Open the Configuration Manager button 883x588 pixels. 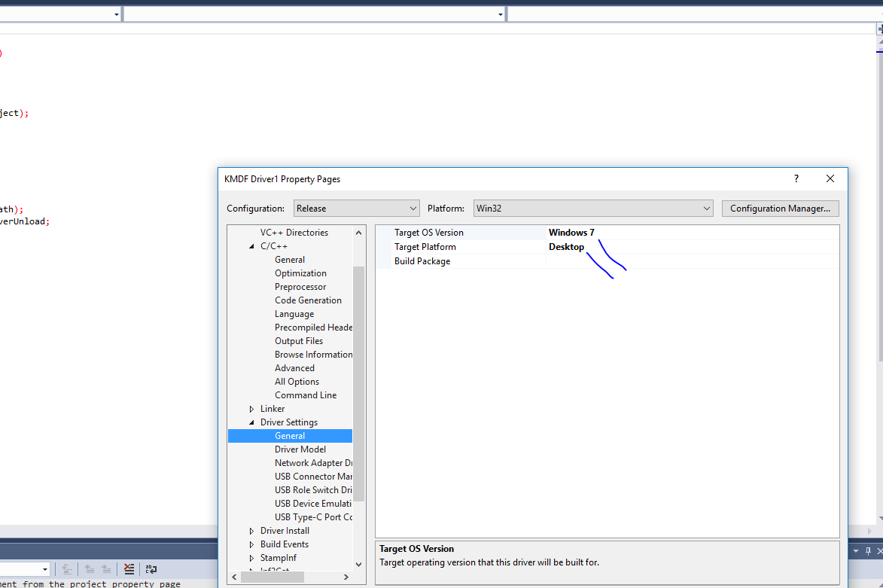[780, 209]
